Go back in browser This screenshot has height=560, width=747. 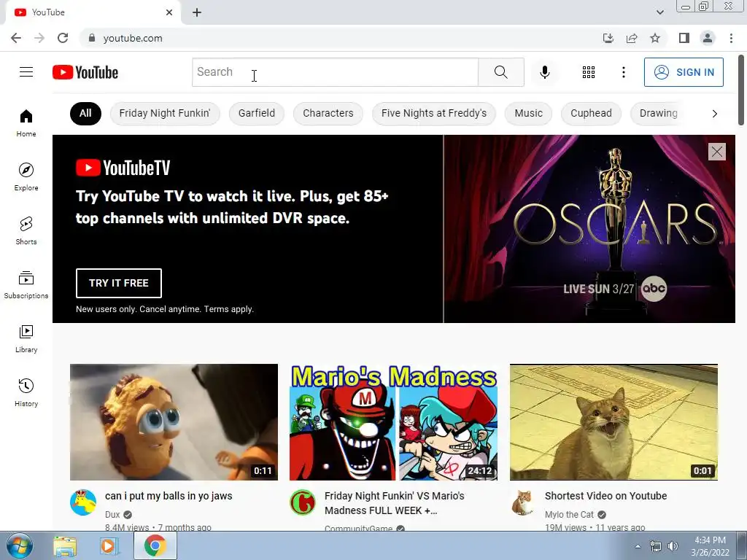(16, 38)
